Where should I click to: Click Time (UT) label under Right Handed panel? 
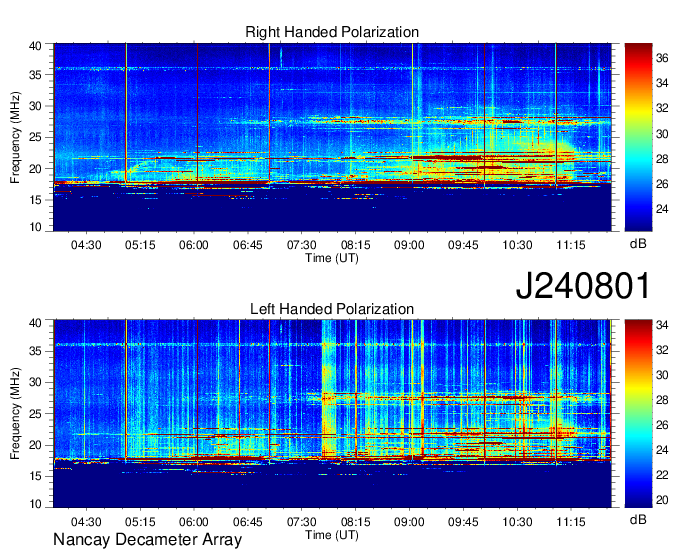pyautogui.click(x=332, y=258)
